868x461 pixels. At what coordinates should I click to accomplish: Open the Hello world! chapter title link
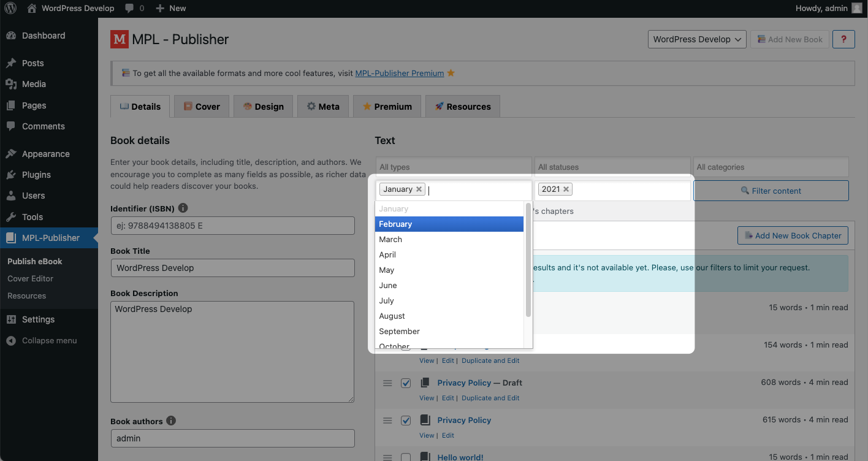(460, 457)
